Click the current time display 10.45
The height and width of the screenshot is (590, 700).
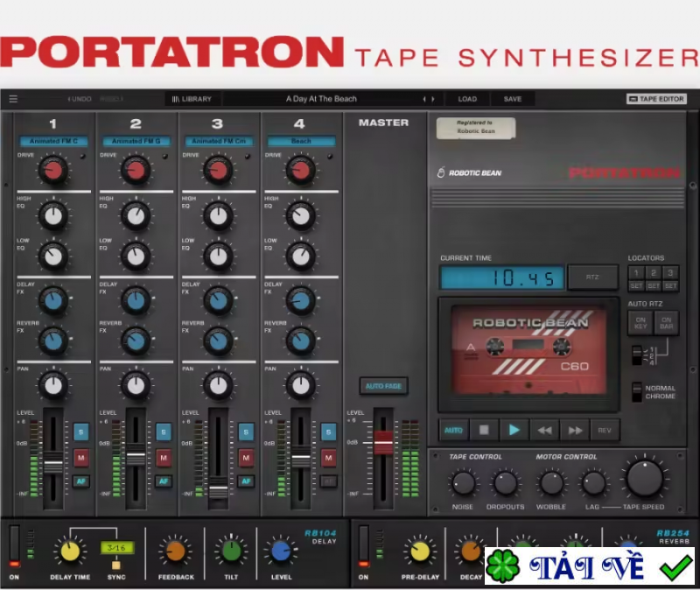click(502, 277)
